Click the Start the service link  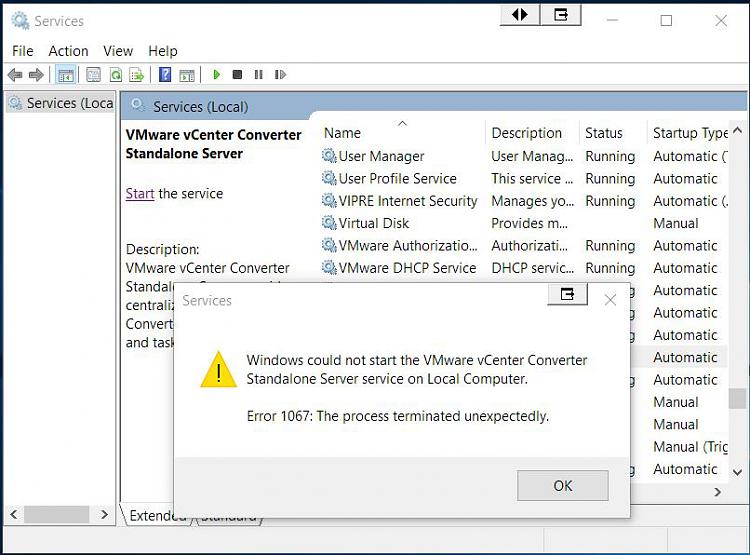(140, 193)
